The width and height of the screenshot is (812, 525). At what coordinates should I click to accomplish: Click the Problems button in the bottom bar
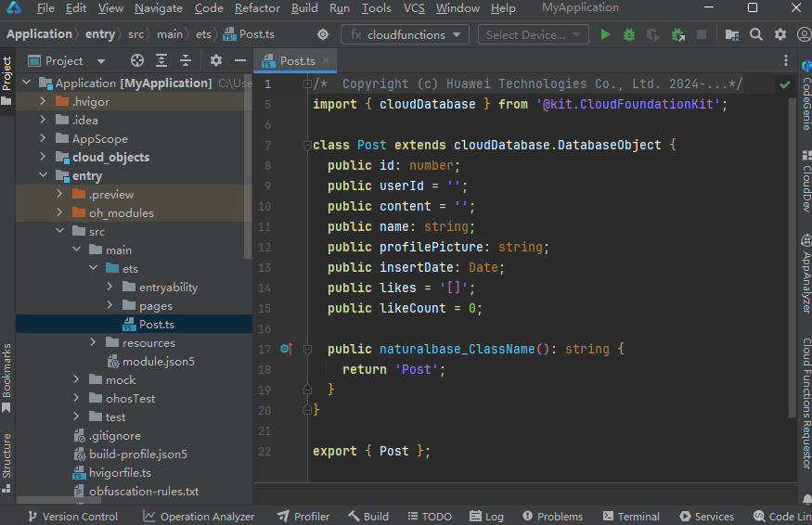(553, 517)
